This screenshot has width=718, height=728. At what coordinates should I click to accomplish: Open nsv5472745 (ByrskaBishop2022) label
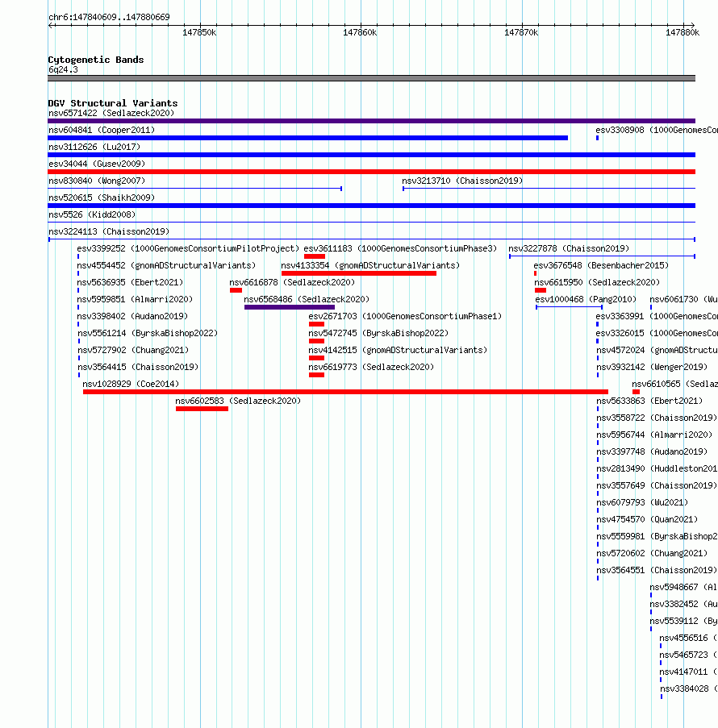pos(378,333)
